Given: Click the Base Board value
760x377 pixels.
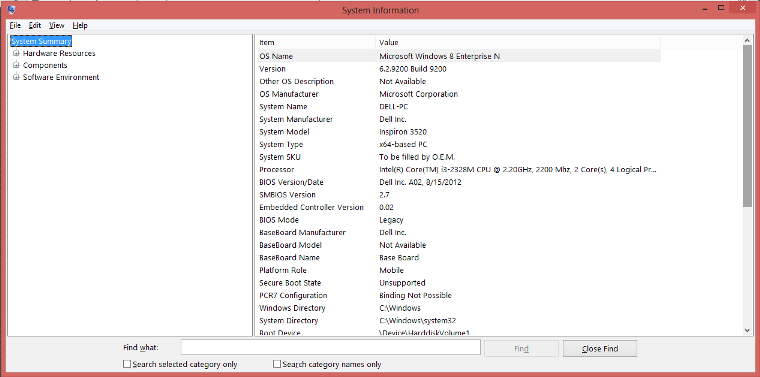Looking at the screenshot, I should [399, 258].
